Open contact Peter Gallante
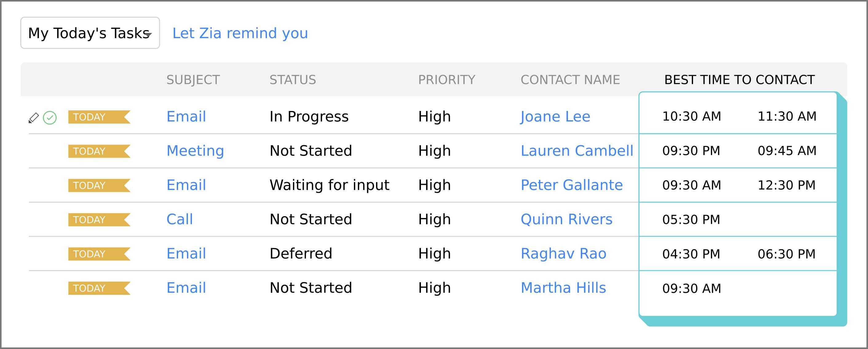This screenshot has height=349, width=868. tap(572, 185)
